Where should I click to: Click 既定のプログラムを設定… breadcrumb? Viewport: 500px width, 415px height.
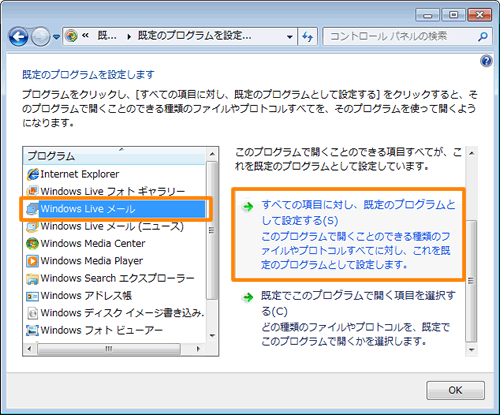(194, 35)
